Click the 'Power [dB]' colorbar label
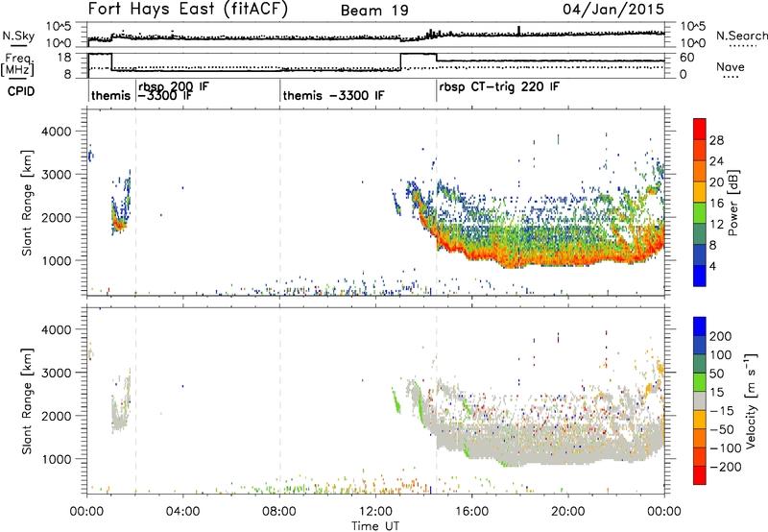 pos(733,203)
